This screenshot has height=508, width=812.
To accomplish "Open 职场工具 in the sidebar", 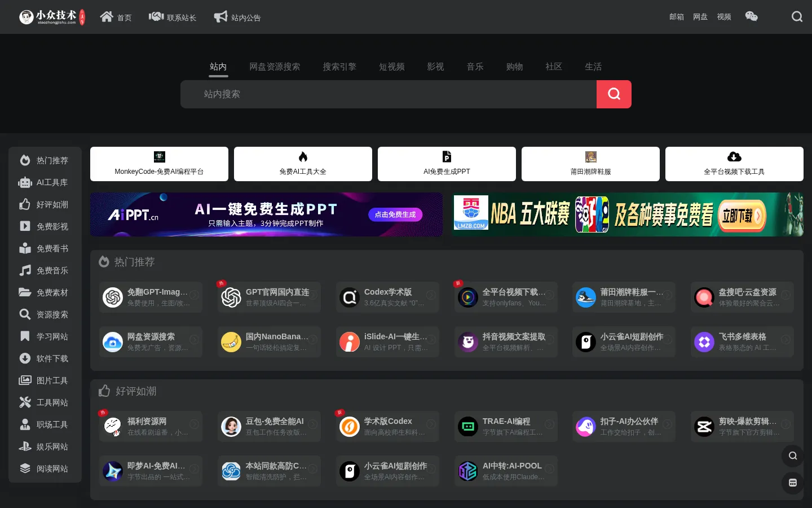I will pyautogui.click(x=45, y=424).
